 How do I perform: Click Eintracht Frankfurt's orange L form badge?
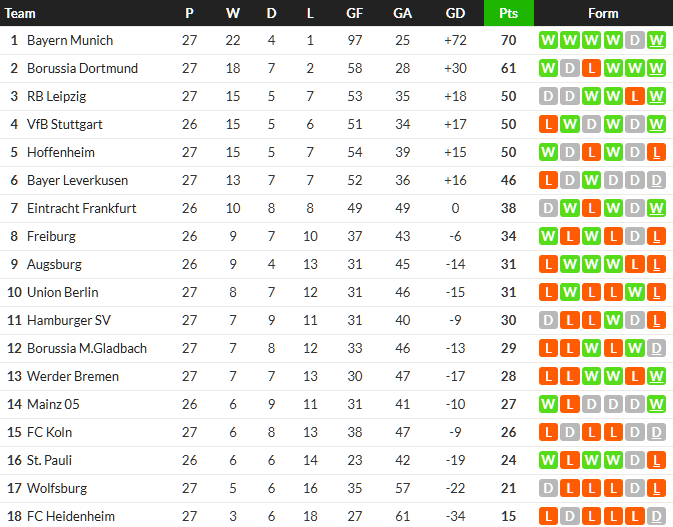[591, 209]
